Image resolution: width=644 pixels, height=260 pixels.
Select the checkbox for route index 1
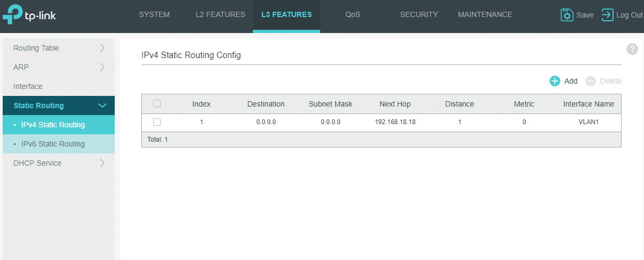[x=157, y=122]
